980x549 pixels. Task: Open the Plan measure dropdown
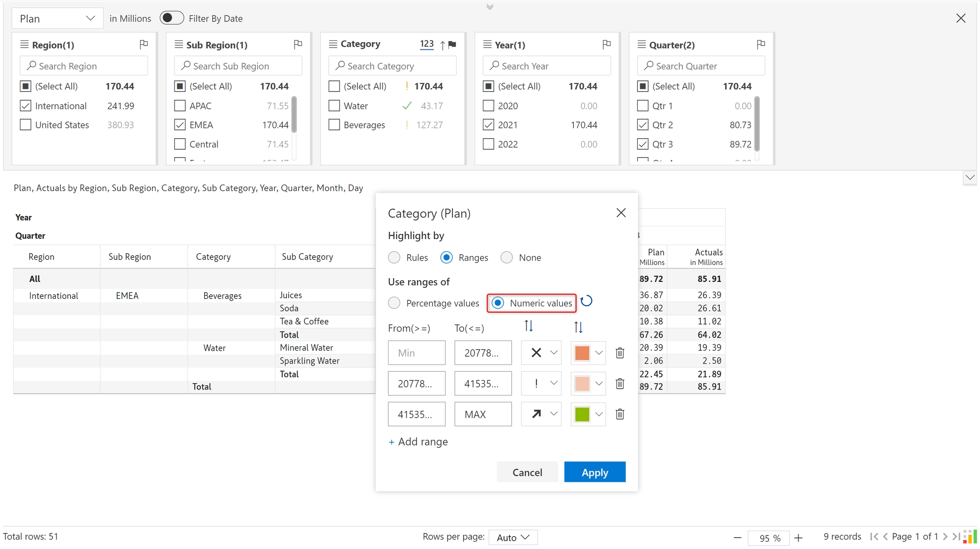(57, 19)
